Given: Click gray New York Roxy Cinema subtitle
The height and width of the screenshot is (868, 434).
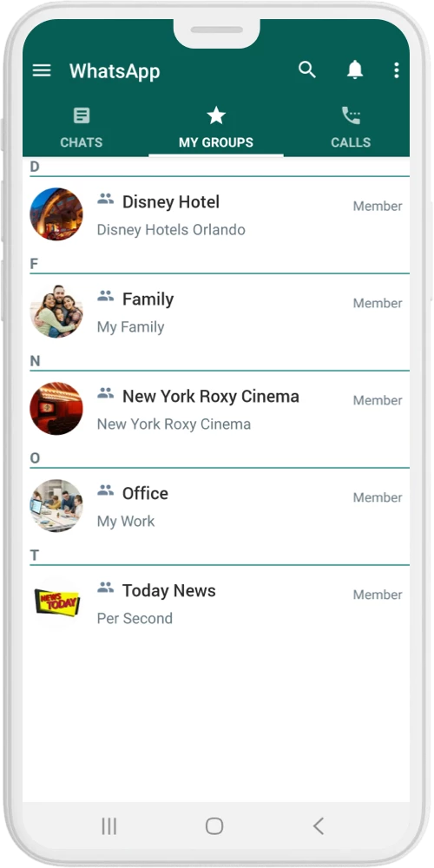Looking at the screenshot, I should [174, 424].
